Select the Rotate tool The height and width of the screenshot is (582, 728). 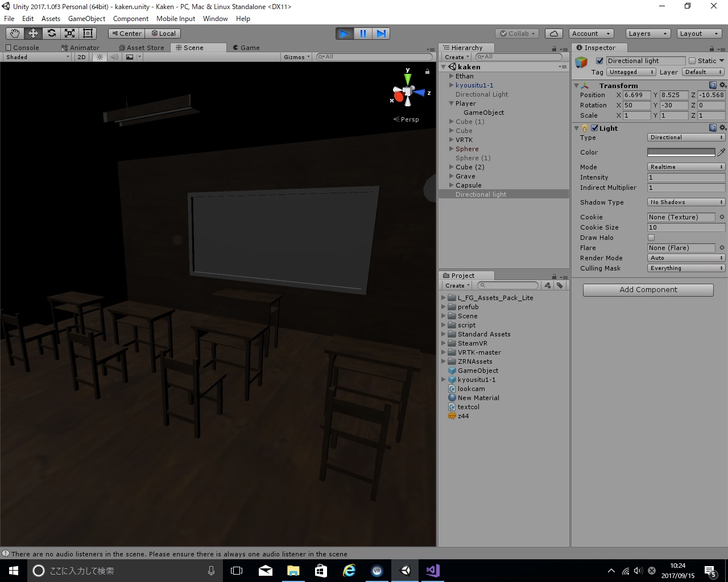[x=51, y=34]
